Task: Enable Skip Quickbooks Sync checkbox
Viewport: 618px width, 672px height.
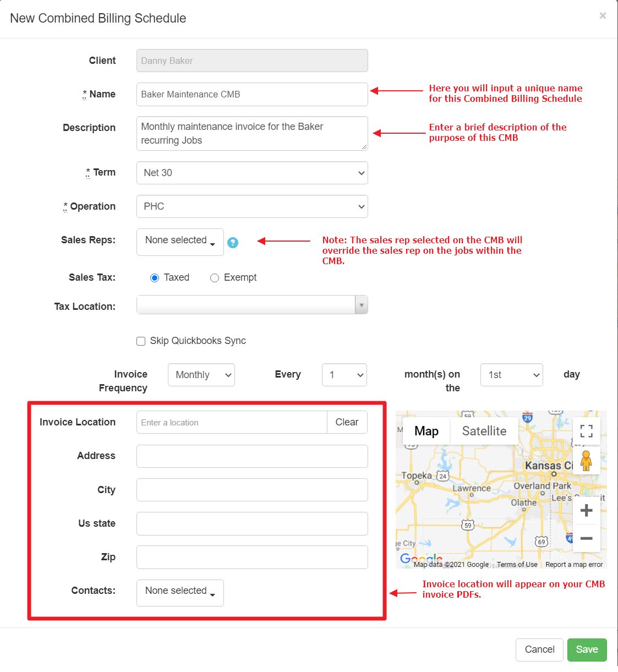Action: point(141,341)
